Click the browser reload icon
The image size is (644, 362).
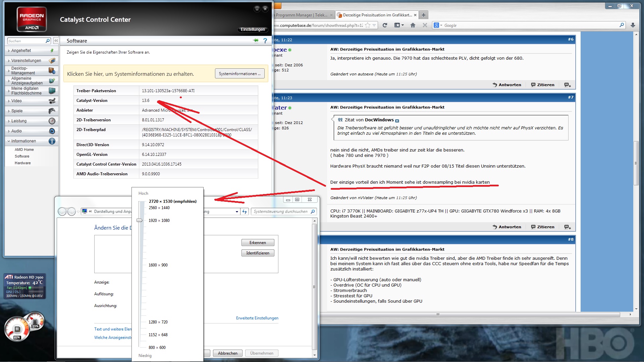(x=385, y=25)
